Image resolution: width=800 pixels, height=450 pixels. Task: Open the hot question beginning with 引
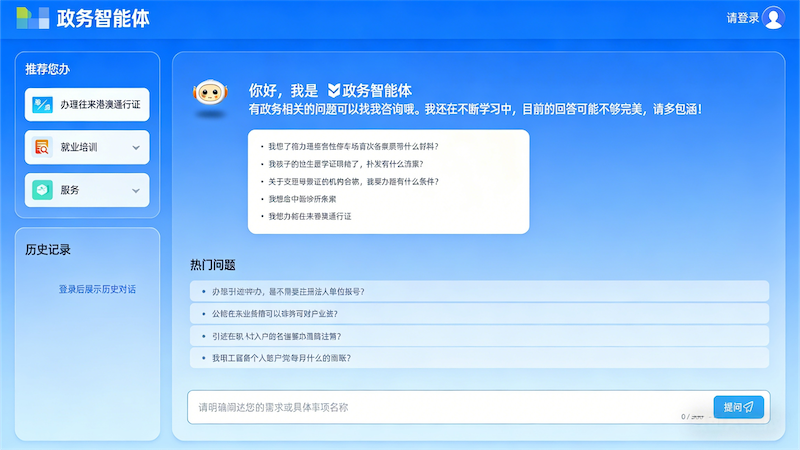point(479,336)
